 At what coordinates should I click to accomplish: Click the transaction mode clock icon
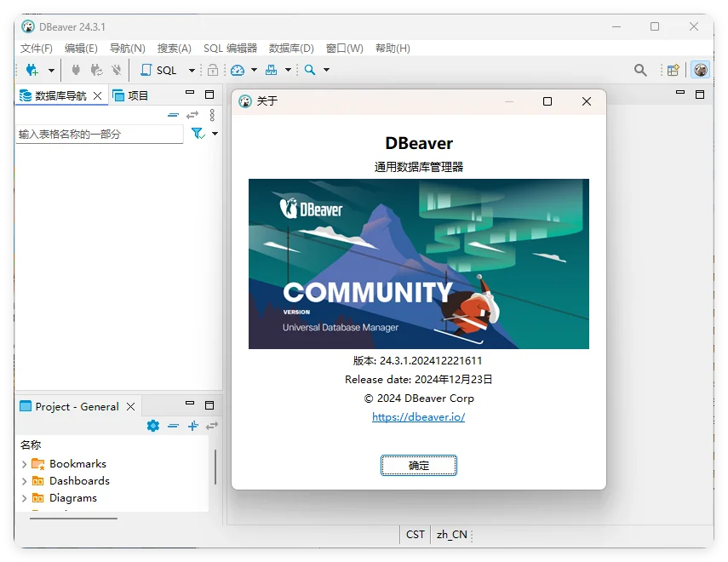click(238, 70)
